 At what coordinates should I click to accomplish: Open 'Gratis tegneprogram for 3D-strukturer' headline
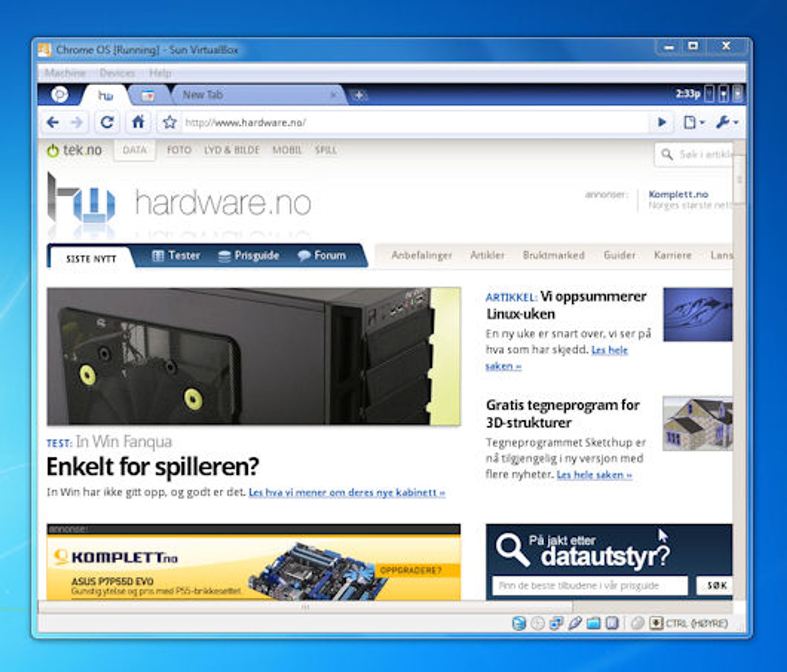[x=563, y=414]
